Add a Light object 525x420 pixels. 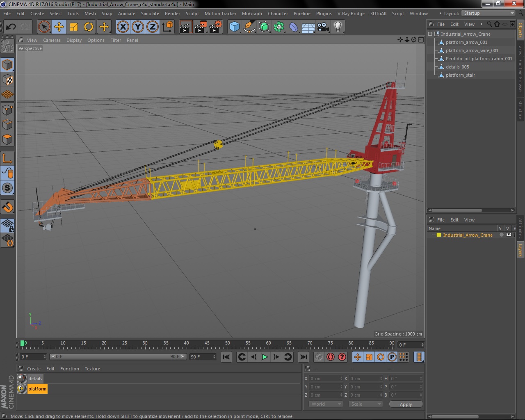pyautogui.click(x=338, y=27)
